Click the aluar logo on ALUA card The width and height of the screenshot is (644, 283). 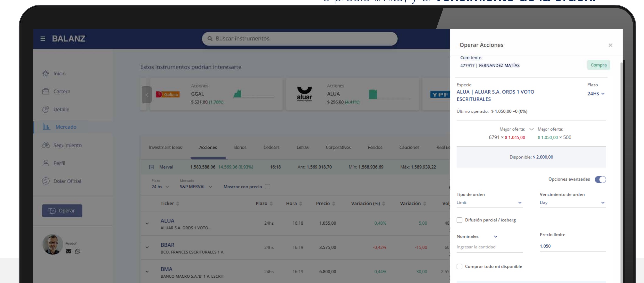(304, 94)
